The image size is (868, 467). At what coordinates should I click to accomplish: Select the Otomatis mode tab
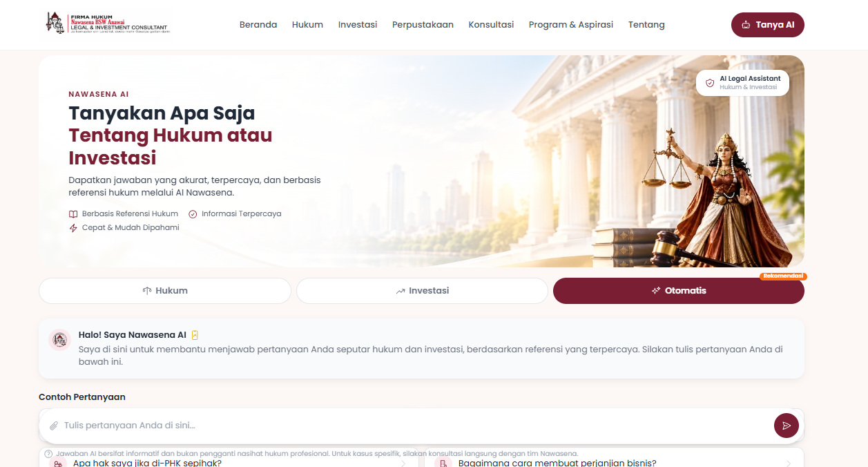(679, 291)
